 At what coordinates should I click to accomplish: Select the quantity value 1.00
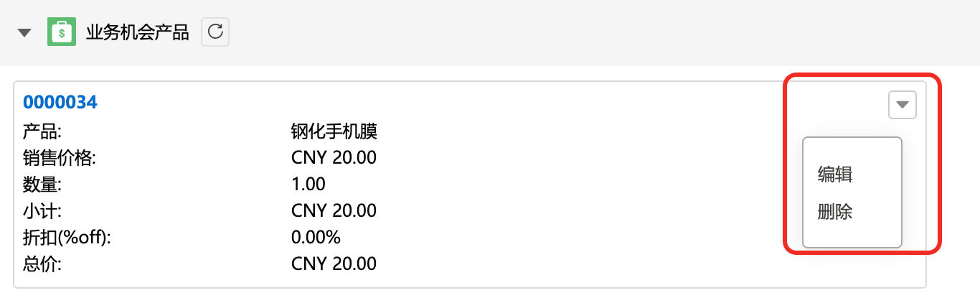[308, 184]
